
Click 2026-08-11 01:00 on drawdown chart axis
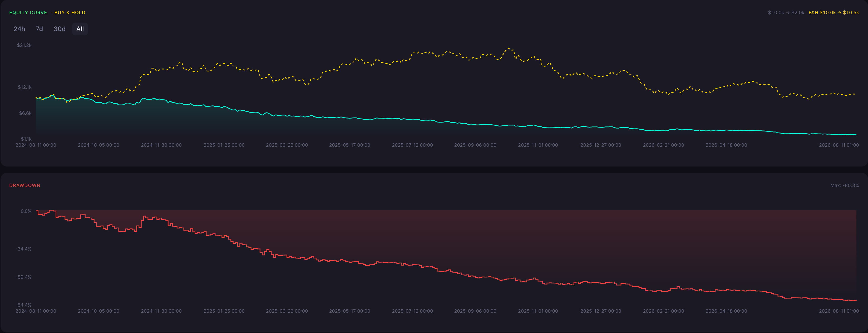point(839,311)
